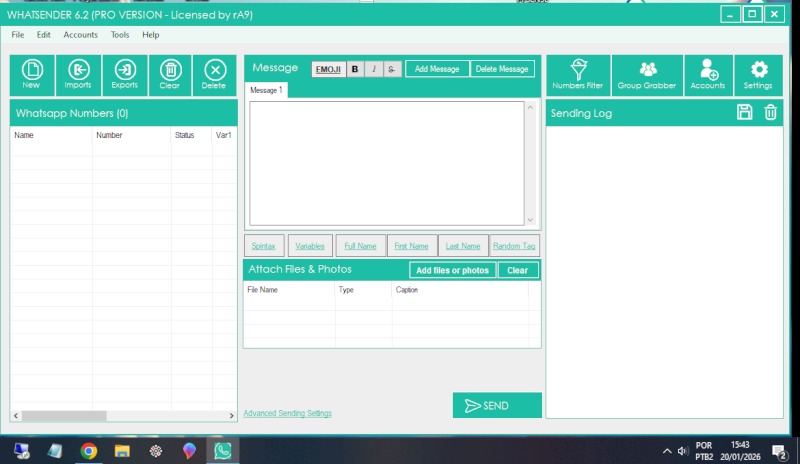Open the Numbers Filter tool

[578, 76]
